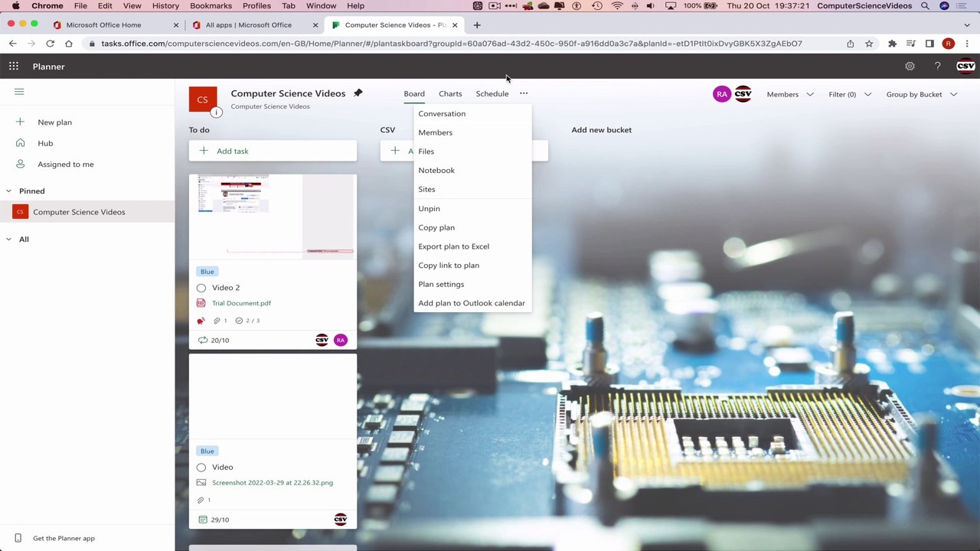Collapse the sidebar with hamburger icon
The image size is (980, 551).
point(19,92)
